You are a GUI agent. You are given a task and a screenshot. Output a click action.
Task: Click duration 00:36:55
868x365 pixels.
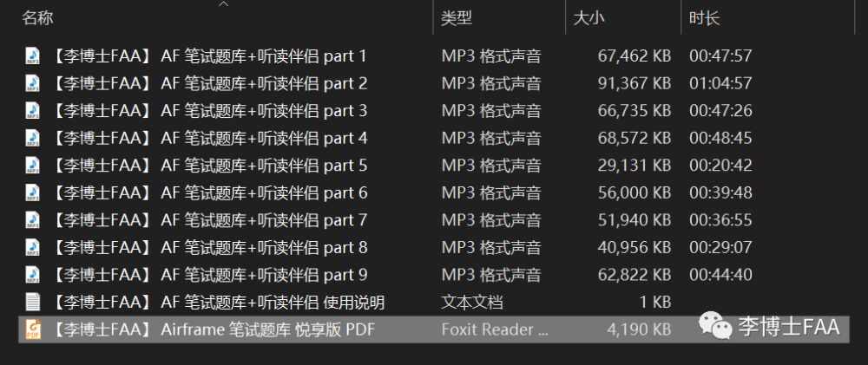tap(720, 220)
